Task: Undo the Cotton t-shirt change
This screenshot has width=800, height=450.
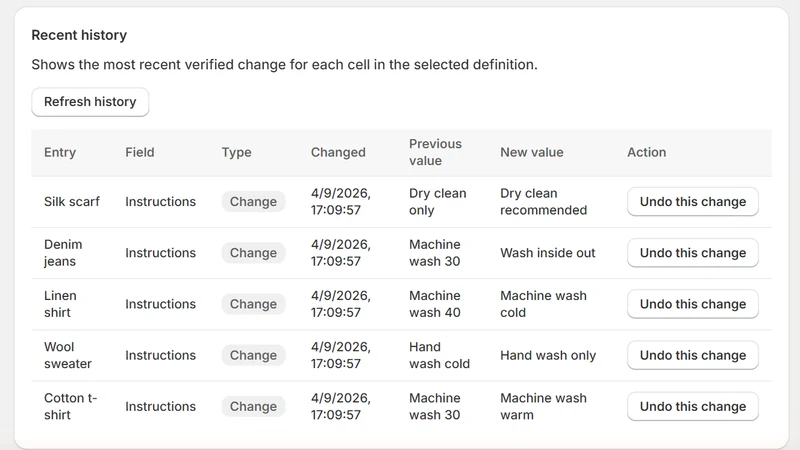Action: [693, 406]
